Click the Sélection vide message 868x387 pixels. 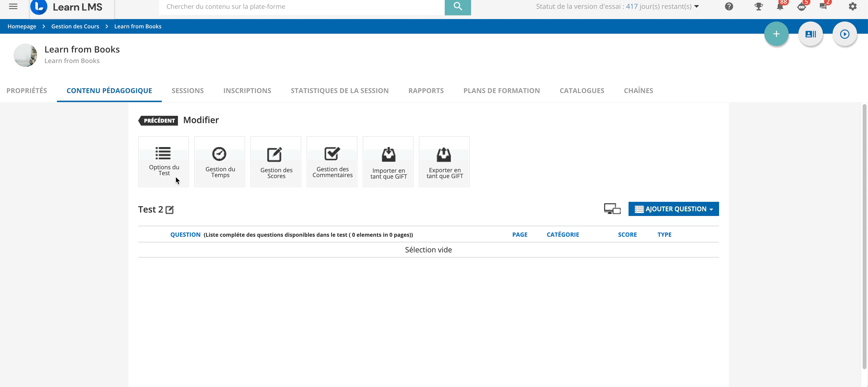428,250
